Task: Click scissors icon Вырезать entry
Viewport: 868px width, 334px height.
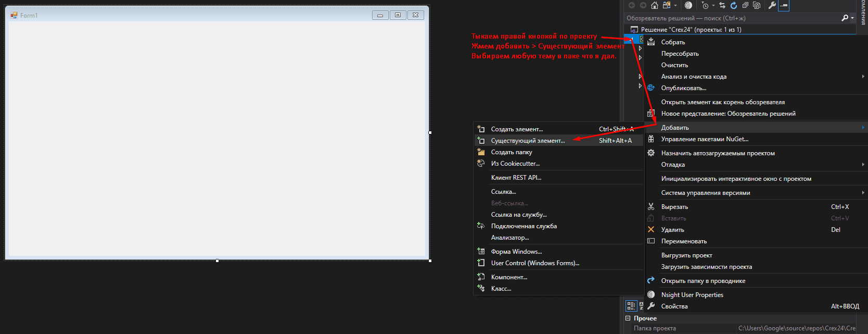Action: (651, 207)
